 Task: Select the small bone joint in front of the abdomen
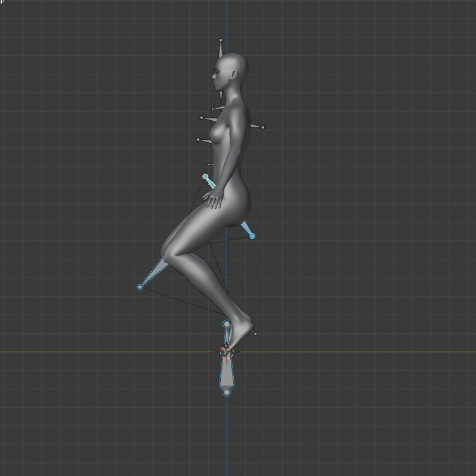click(x=209, y=164)
